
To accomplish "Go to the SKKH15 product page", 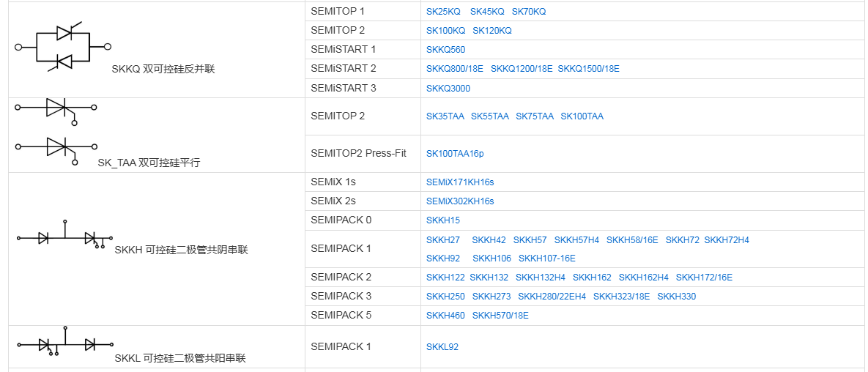I will point(443,220).
